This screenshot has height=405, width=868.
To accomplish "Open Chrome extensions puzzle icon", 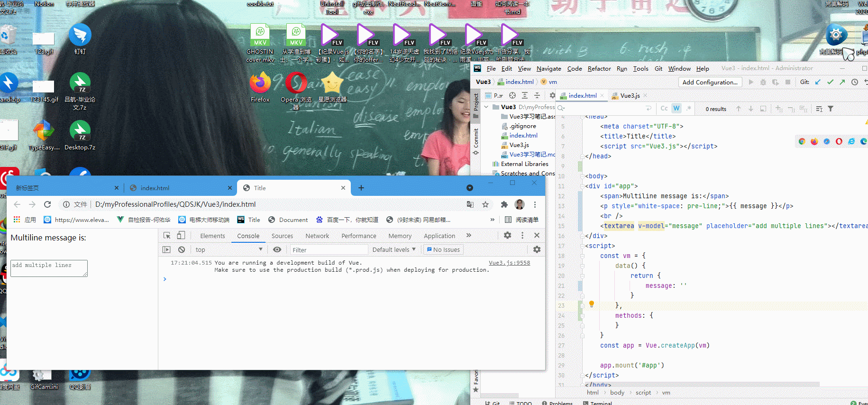I will tap(504, 204).
